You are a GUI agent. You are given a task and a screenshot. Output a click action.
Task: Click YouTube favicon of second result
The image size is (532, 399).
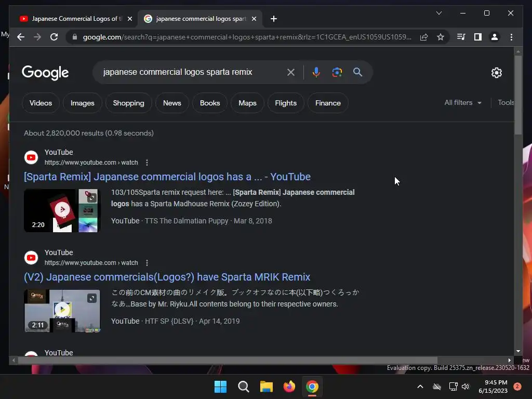pyautogui.click(x=31, y=258)
